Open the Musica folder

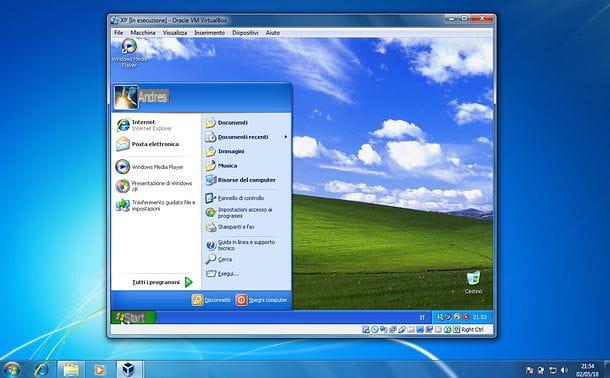point(221,166)
